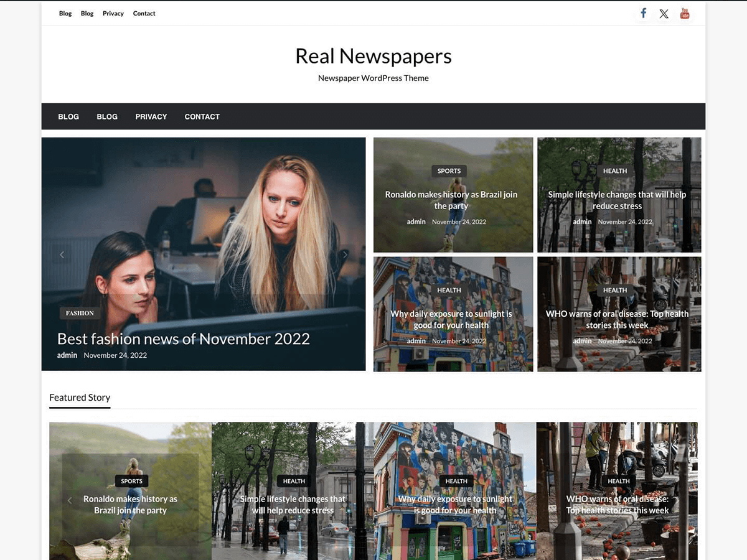The width and height of the screenshot is (747, 560).
Task: Open the YouTube social icon
Action: pyautogui.click(x=685, y=13)
